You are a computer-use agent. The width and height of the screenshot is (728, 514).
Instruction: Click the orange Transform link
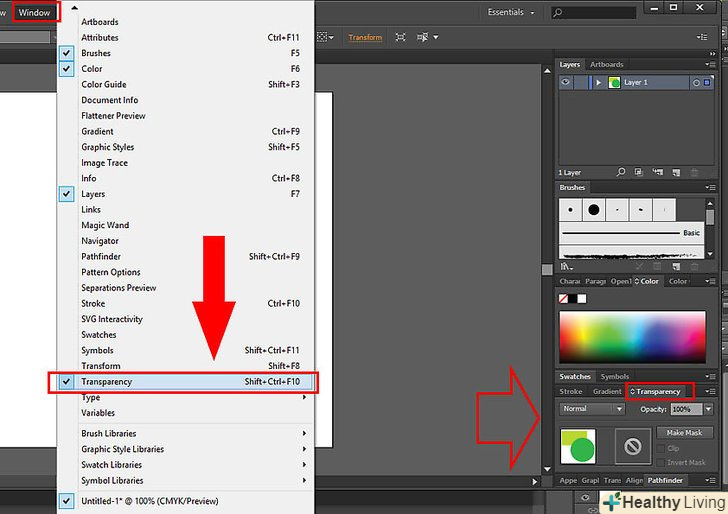point(365,37)
